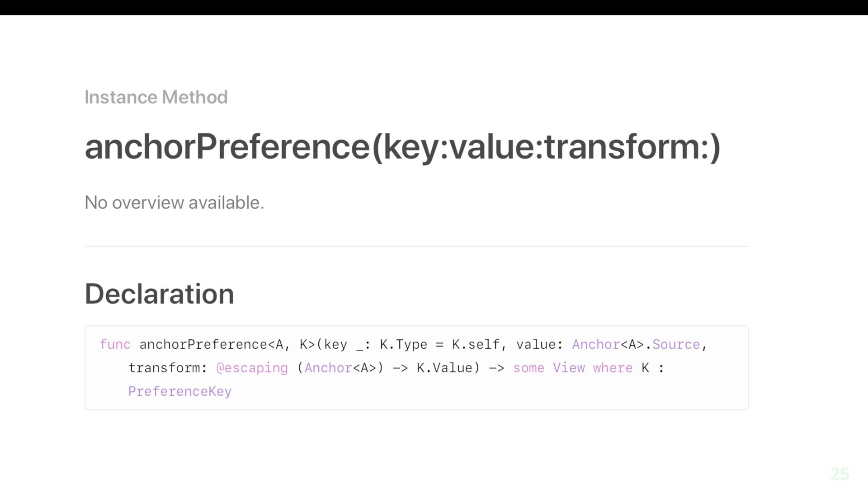Click the horizontal divider line

pyautogui.click(x=416, y=246)
